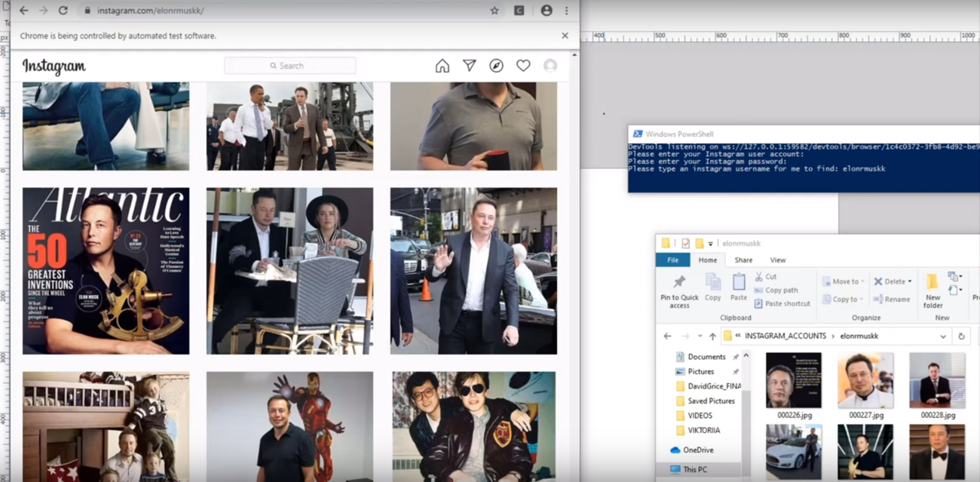This screenshot has height=482, width=980.
Task: Select the DavidGrice_FINA folder
Action: point(708,386)
